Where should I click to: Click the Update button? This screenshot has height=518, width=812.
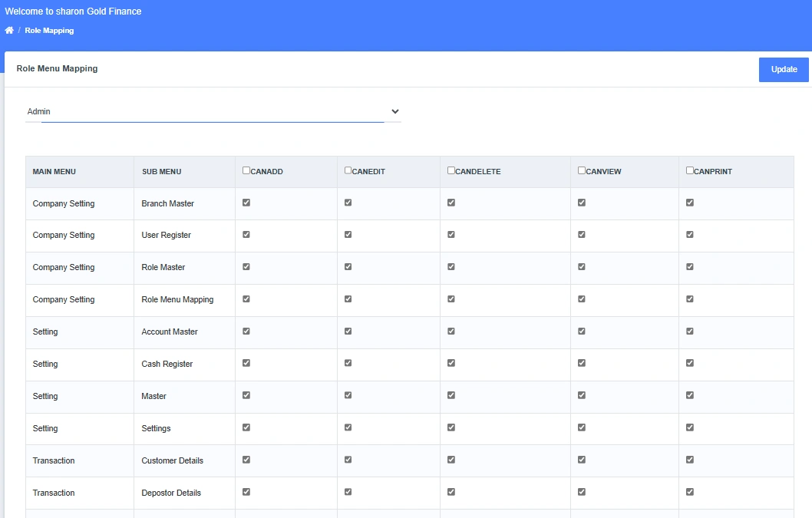pyautogui.click(x=784, y=69)
